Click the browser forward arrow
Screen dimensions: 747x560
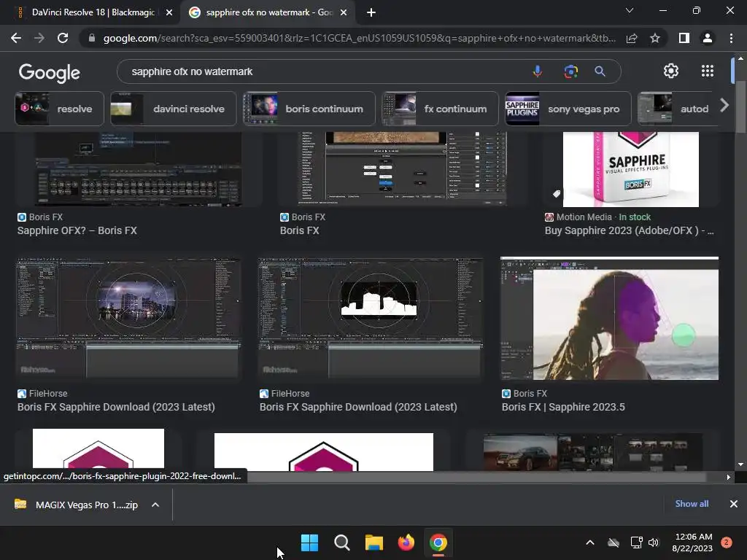point(39,38)
